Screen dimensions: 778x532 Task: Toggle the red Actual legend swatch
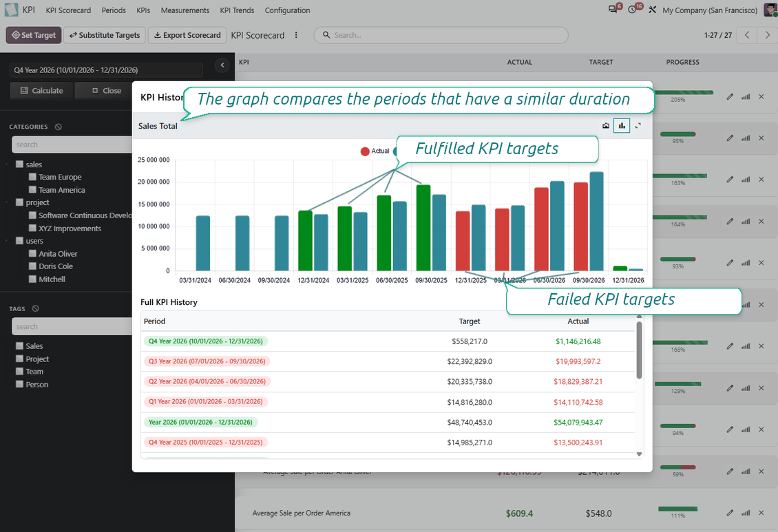[x=365, y=151]
